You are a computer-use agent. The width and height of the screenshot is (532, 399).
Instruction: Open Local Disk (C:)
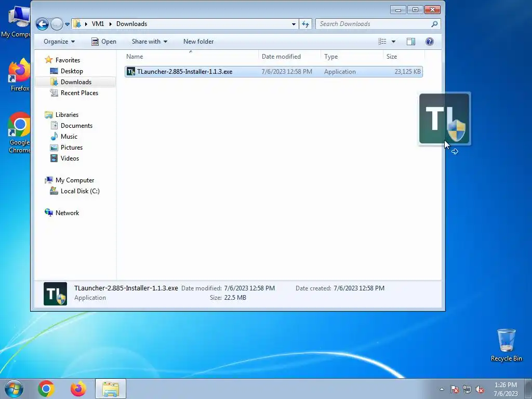coord(79,191)
